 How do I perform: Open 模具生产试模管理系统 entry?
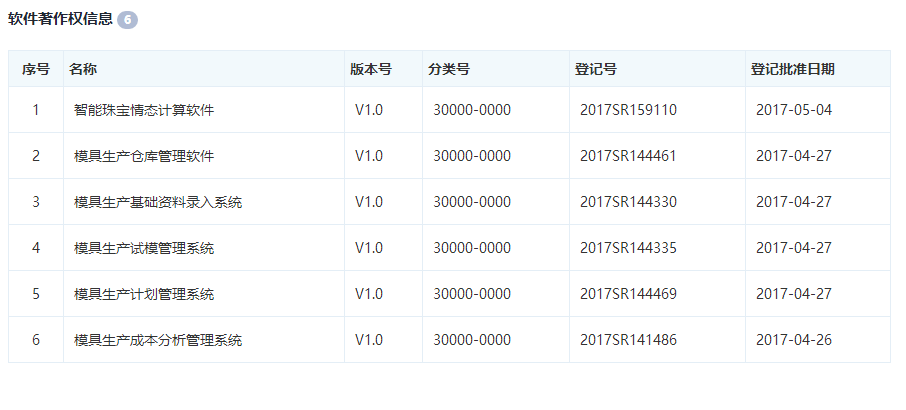[x=144, y=248]
